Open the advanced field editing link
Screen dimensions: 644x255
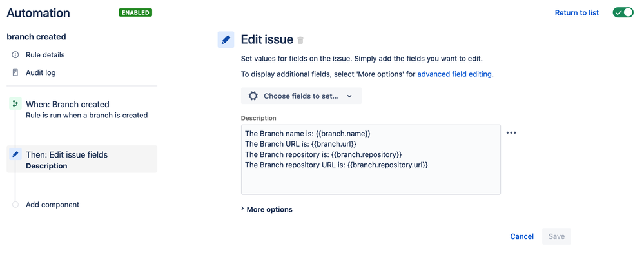(454, 74)
